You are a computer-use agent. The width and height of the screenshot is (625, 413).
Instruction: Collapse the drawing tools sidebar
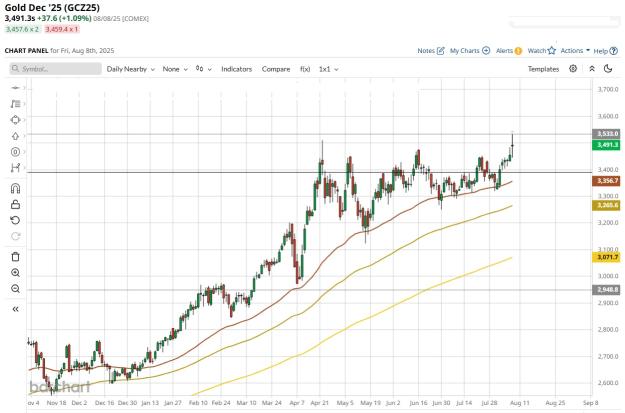[x=15, y=309]
